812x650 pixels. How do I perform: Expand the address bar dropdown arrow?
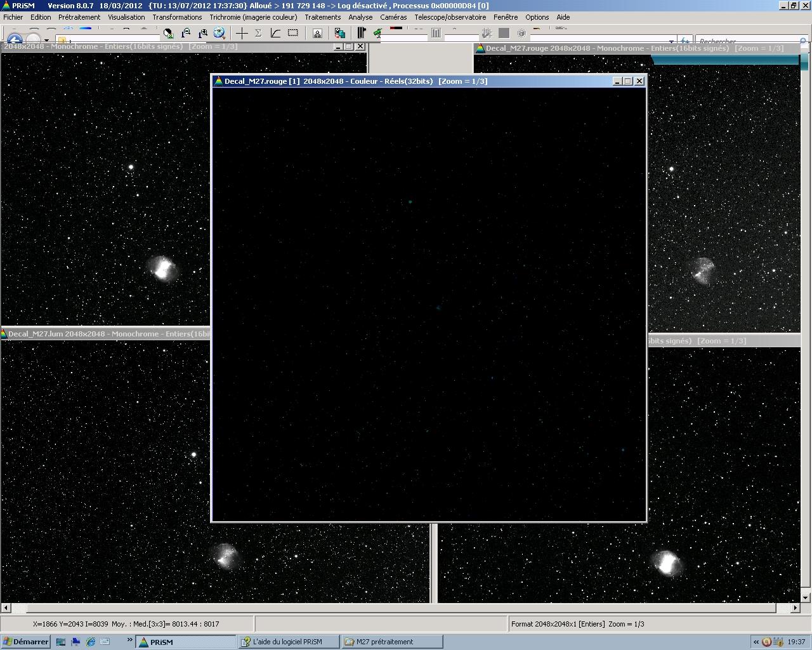tap(671, 41)
